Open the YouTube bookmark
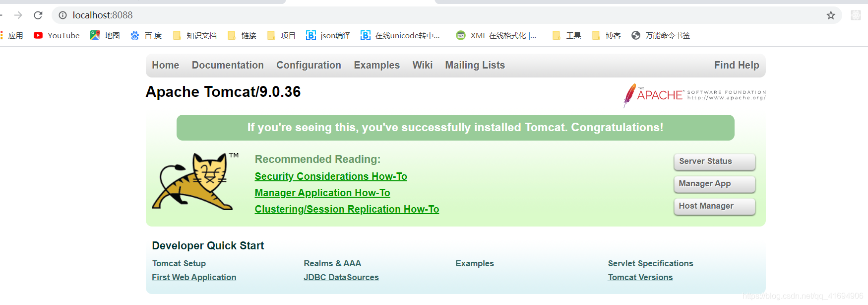This screenshot has height=305, width=868. [x=57, y=35]
